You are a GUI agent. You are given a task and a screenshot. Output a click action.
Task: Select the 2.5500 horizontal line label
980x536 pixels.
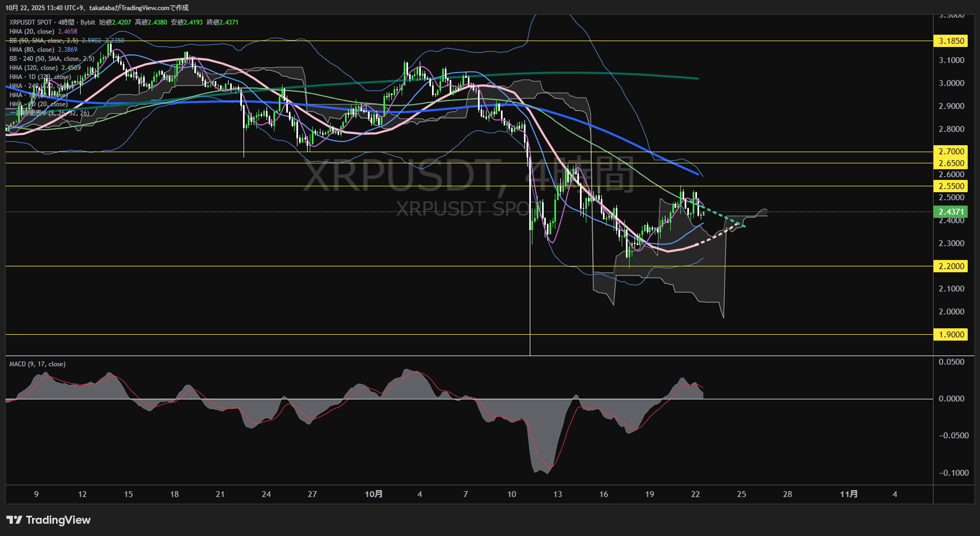click(x=951, y=186)
